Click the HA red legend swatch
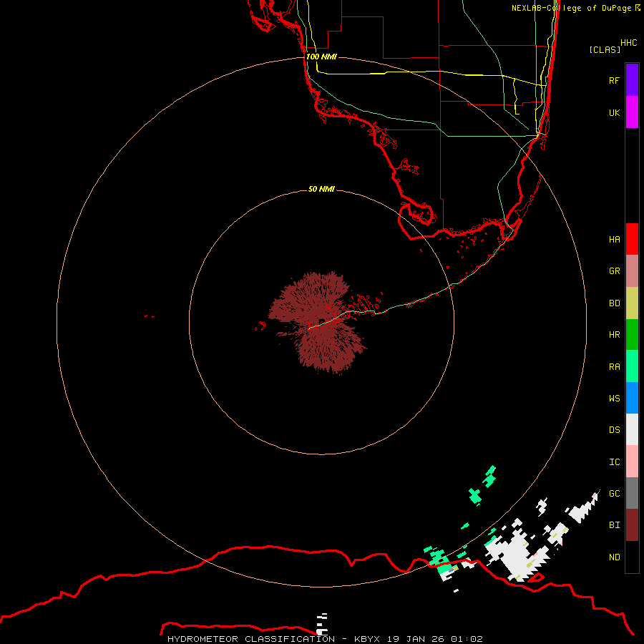Viewport: 644px width, 644px height. tap(632, 239)
